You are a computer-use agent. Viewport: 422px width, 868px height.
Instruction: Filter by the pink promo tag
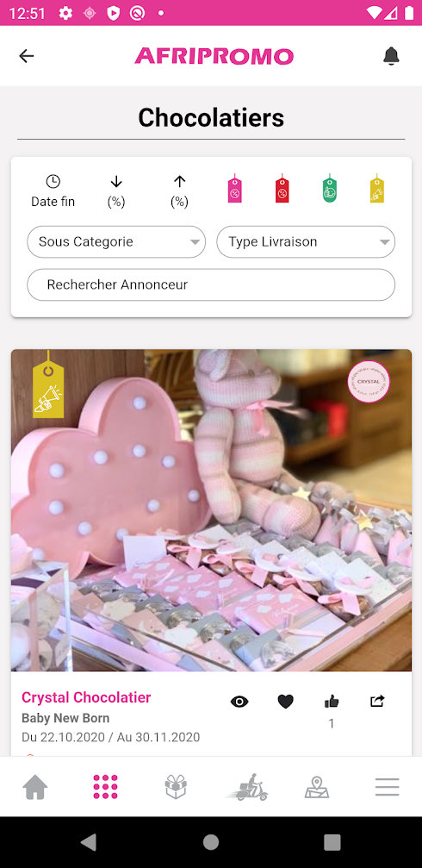pyautogui.click(x=234, y=188)
